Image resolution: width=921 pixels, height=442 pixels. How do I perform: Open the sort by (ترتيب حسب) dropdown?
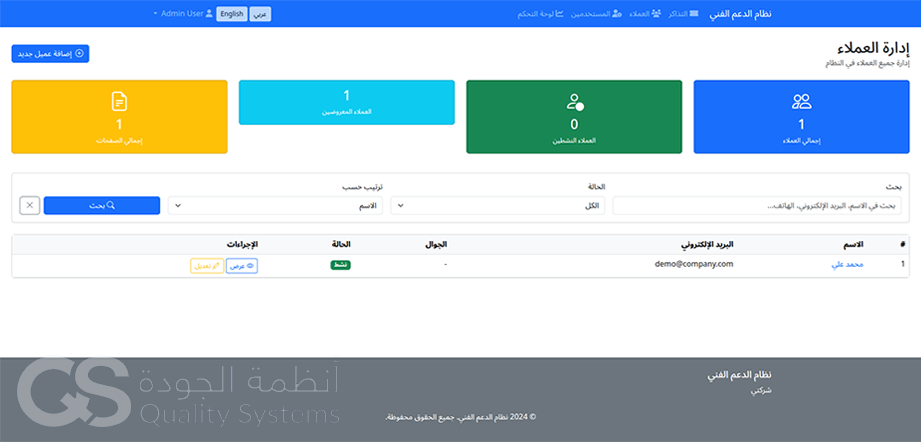276,205
